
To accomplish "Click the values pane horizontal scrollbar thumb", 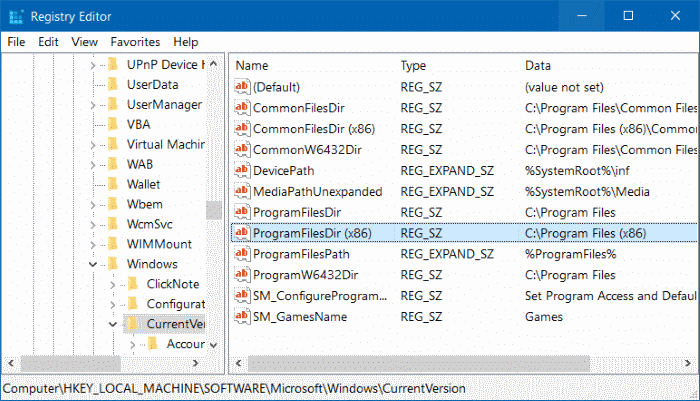I will (418, 363).
